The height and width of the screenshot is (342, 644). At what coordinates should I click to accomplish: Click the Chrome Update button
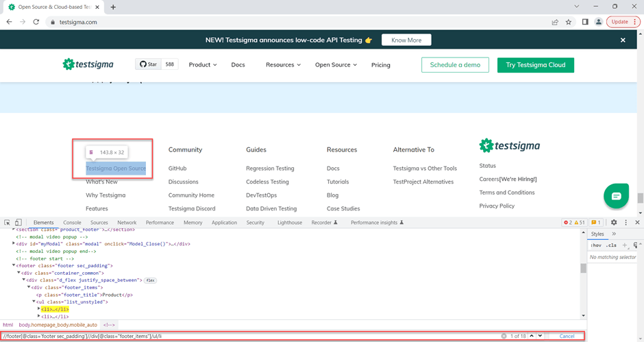point(623,22)
